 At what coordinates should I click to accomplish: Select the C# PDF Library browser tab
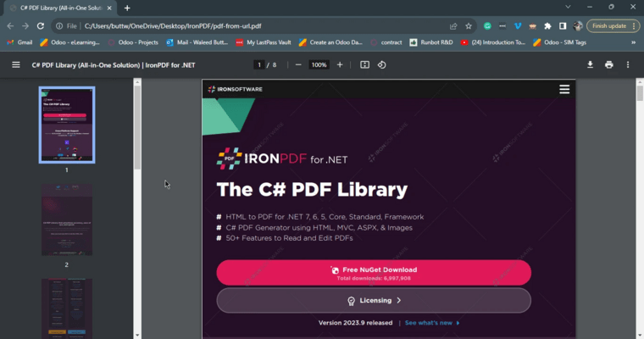click(60, 8)
